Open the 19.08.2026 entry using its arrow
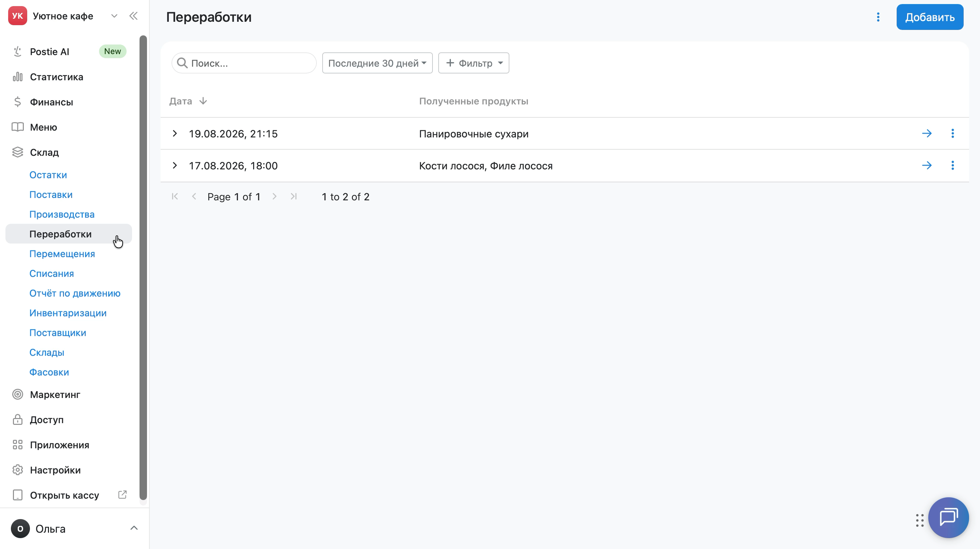 click(927, 133)
